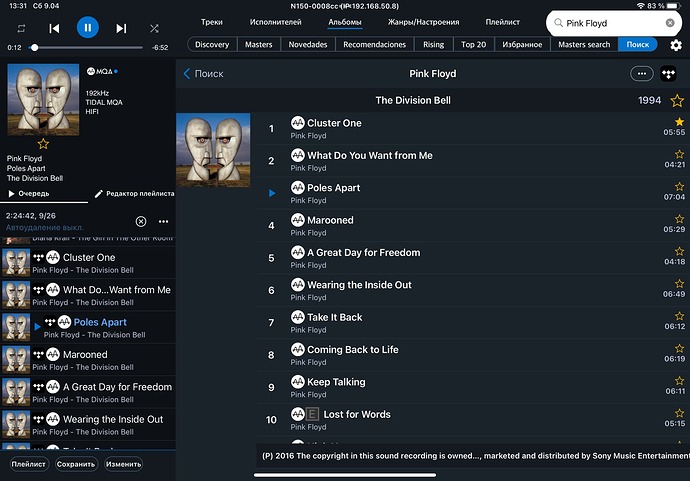This screenshot has height=481, width=690.
Task: Skip to next track
Action: [x=121, y=29]
